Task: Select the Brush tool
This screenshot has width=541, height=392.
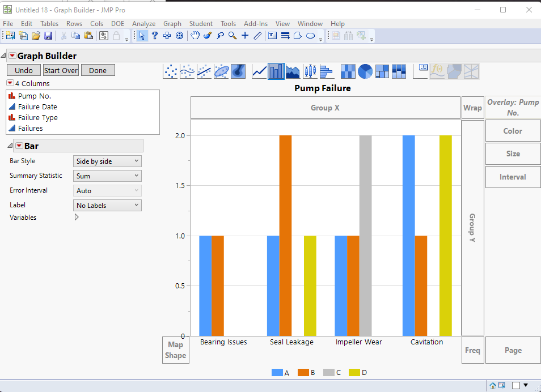Action: point(208,36)
